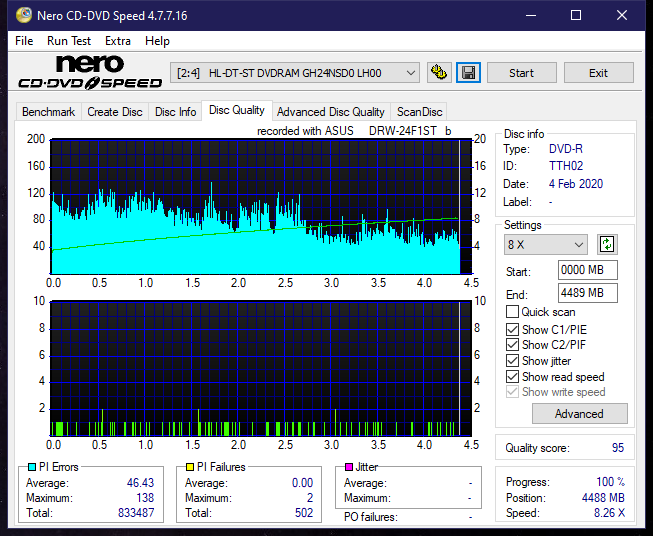Click the disc type DVD-R text
653x536 pixels.
click(x=566, y=149)
